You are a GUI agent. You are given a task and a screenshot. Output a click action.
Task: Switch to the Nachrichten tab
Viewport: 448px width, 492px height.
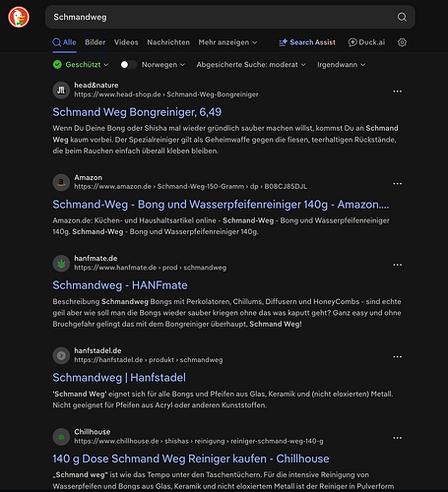point(168,42)
